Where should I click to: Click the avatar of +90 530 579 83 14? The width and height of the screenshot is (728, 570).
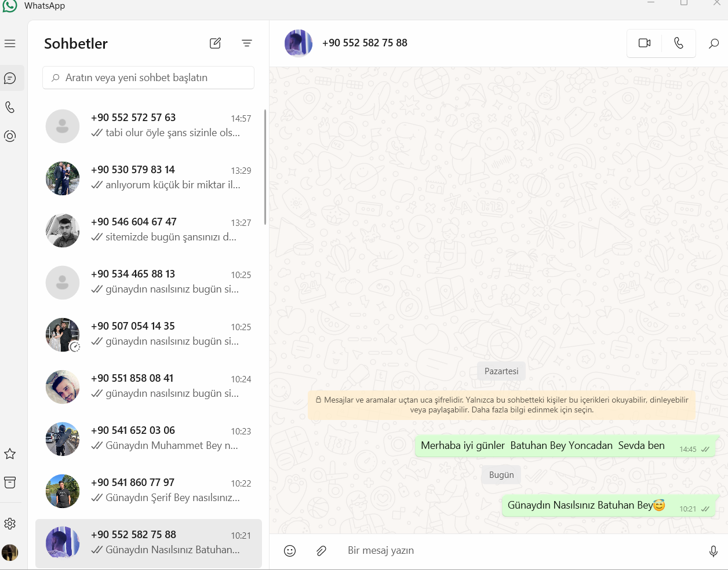pos(63,178)
